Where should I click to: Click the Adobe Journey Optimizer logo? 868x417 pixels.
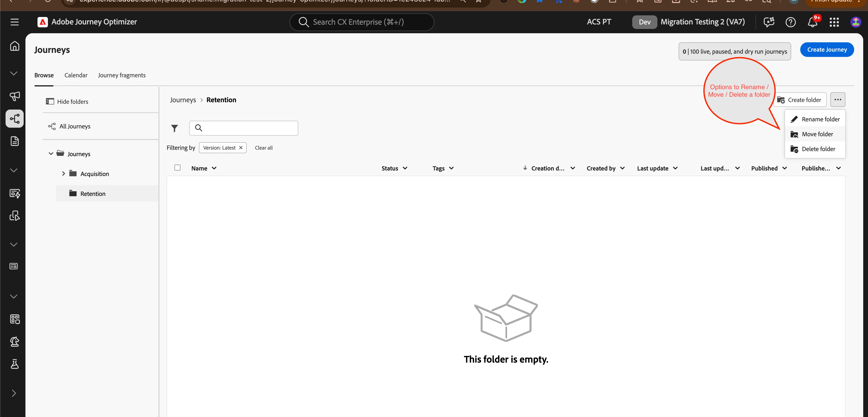(43, 22)
